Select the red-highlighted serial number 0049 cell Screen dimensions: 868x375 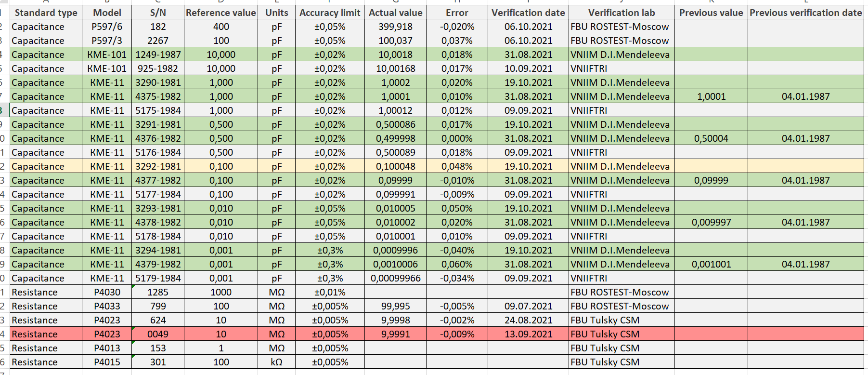tap(158, 334)
